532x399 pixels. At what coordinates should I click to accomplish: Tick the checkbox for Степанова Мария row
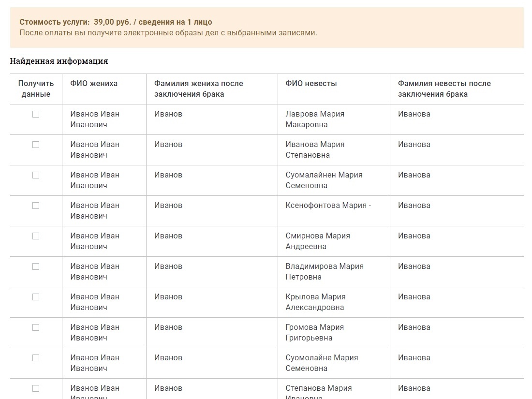point(36,388)
